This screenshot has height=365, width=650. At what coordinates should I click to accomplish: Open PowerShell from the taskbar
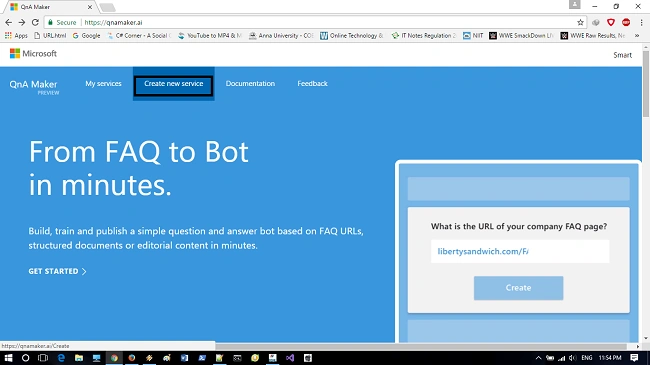click(x=202, y=358)
